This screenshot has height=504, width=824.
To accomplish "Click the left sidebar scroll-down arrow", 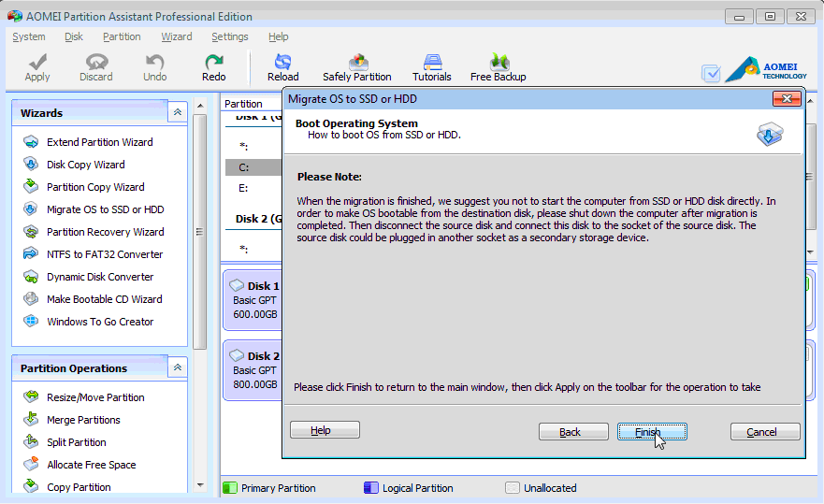I will click(x=200, y=485).
